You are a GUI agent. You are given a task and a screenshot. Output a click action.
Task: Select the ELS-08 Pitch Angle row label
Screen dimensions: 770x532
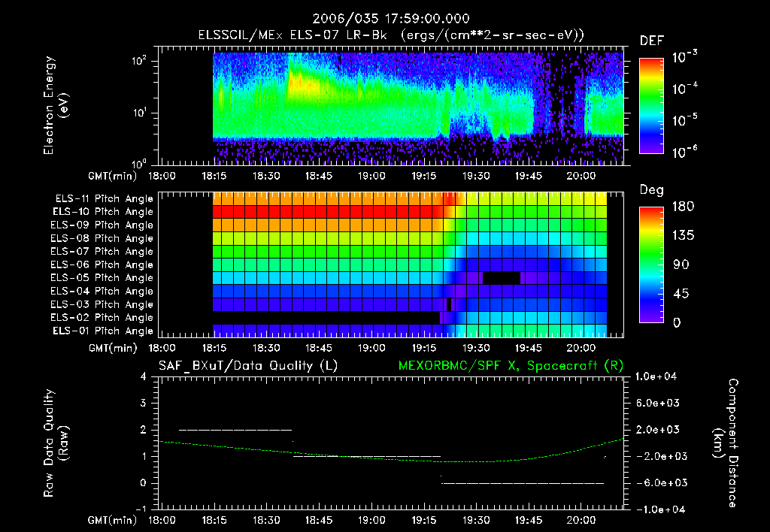coord(102,238)
